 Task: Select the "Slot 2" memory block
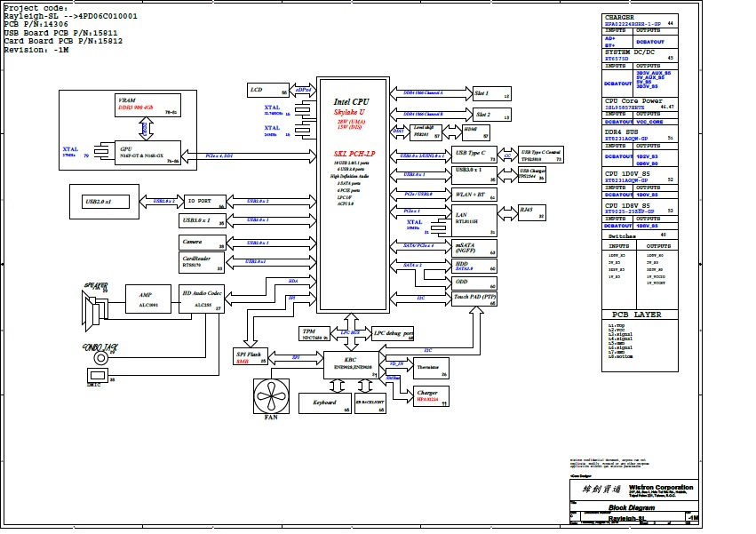tap(491, 115)
